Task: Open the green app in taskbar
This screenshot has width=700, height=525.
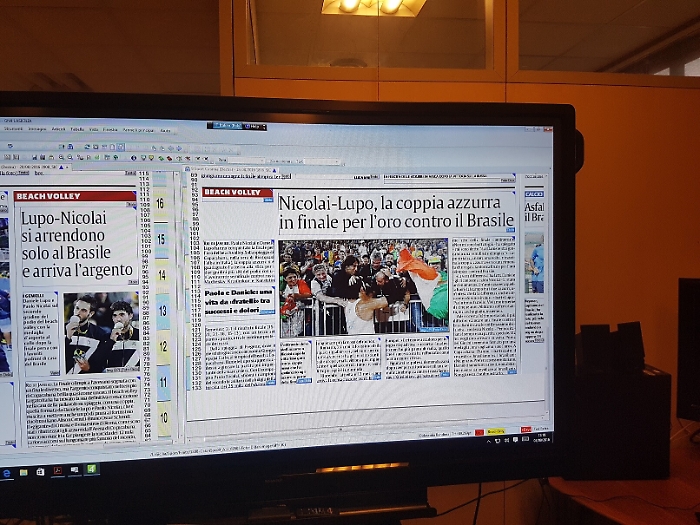Action: coord(91,468)
